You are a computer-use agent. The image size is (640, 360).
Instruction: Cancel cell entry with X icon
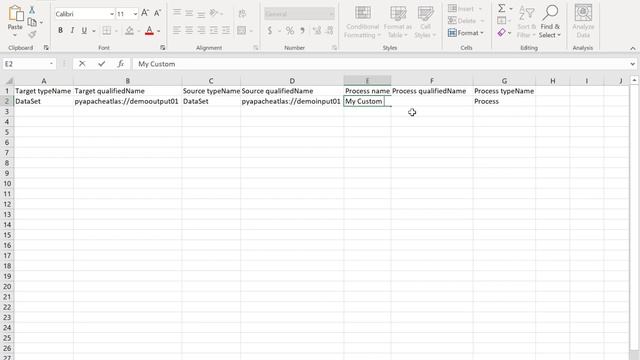tap(82, 64)
